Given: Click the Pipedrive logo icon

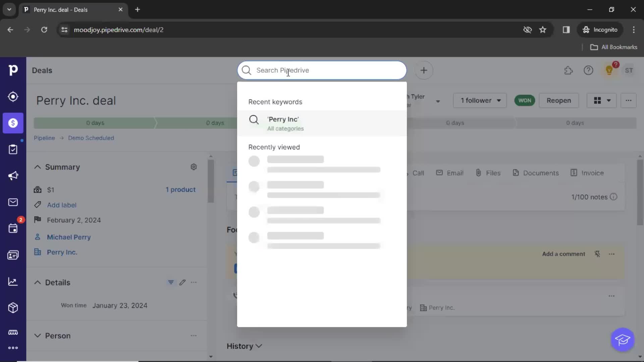Looking at the screenshot, I should [x=13, y=70].
